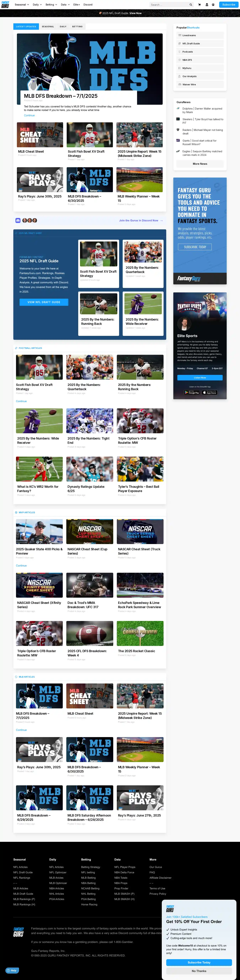The image size is (240, 980).
Task: Open the user account profile icon
Action: click(x=213, y=5)
